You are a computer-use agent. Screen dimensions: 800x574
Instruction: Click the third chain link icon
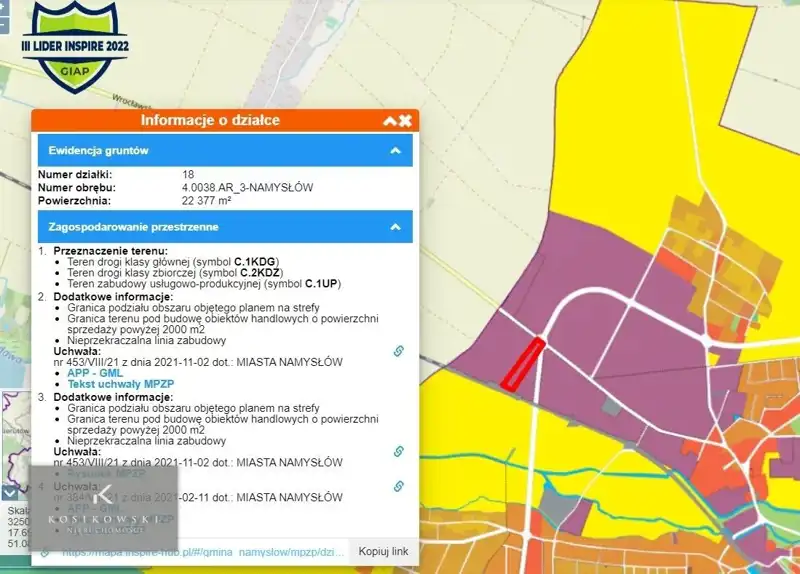point(398,486)
